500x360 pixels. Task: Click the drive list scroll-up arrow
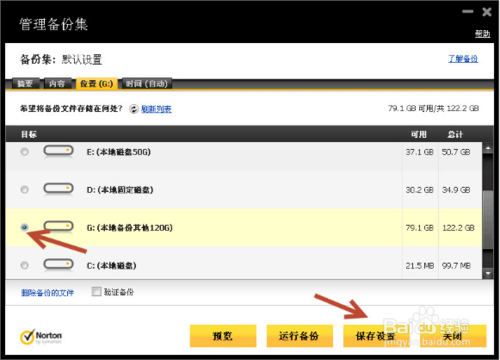click(488, 148)
